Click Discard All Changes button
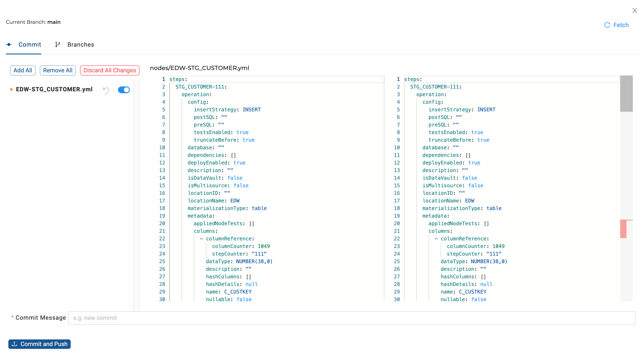The height and width of the screenshot is (353, 644). coord(110,70)
